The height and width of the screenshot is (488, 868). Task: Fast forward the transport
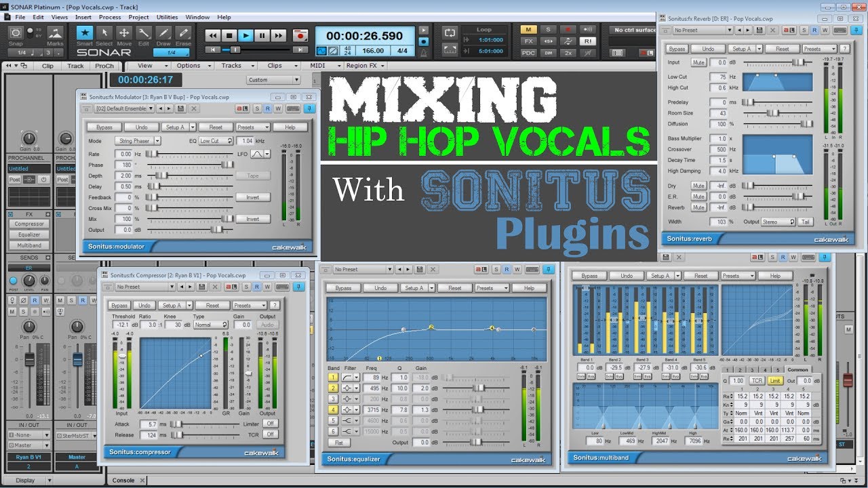278,35
